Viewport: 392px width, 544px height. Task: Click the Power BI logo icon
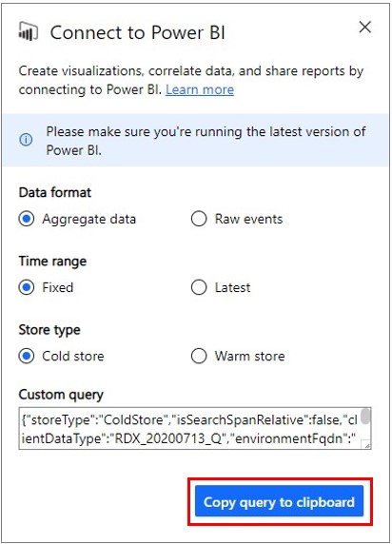pos(28,31)
